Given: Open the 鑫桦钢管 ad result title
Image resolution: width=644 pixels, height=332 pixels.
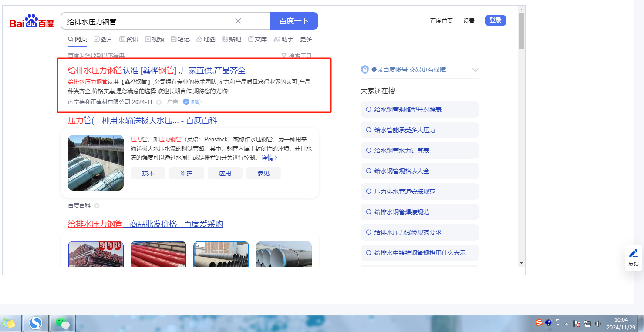Looking at the screenshot, I should click(157, 70).
